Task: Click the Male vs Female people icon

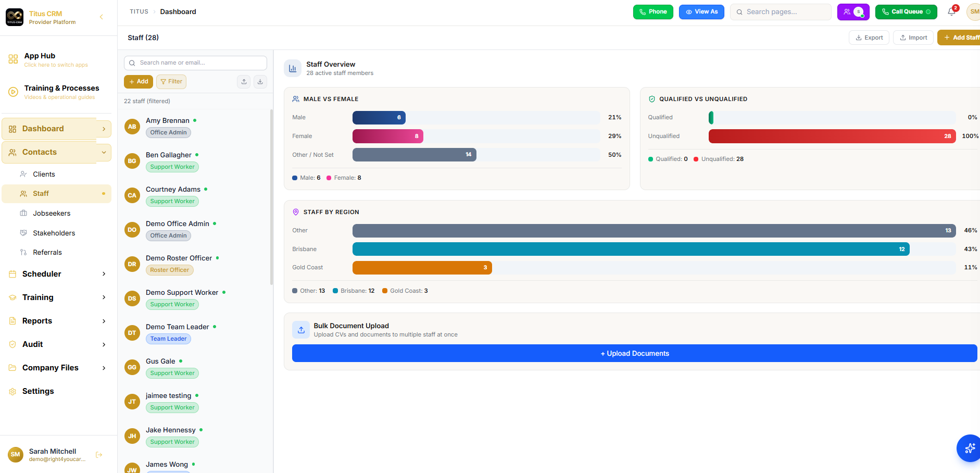Action: pos(296,99)
